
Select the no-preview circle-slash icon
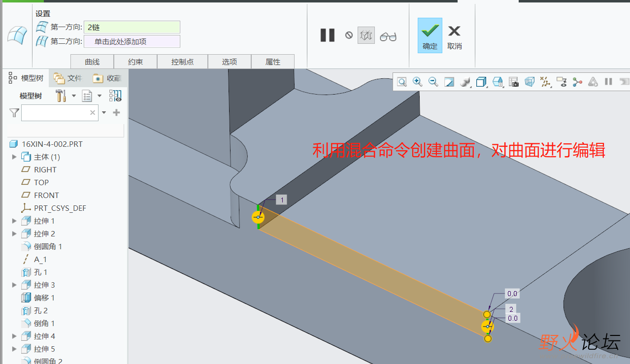point(349,35)
